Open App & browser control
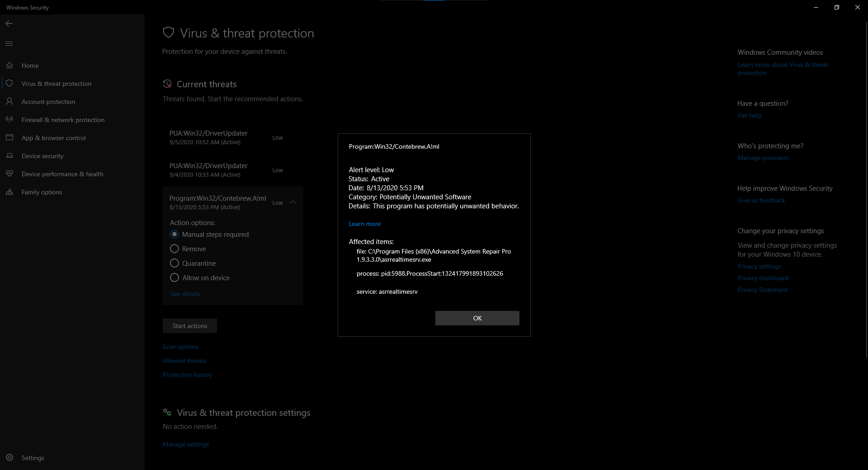The width and height of the screenshot is (868, 470). (72, 138)
